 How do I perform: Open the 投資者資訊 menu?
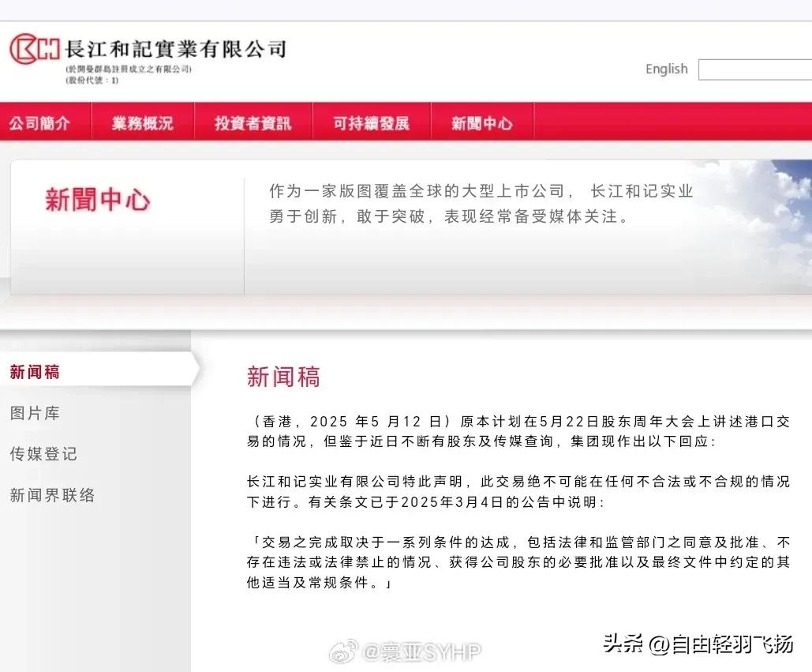pos(253,123)
